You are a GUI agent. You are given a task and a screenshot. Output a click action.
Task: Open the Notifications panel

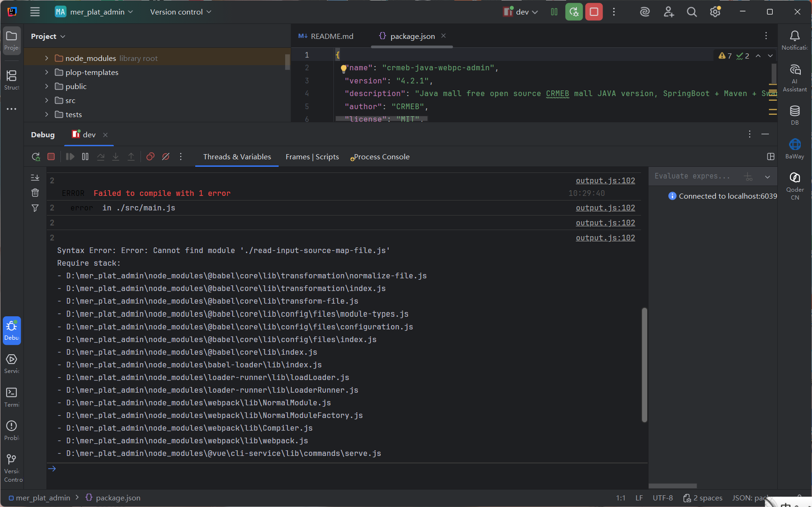(x=795, y=40)
